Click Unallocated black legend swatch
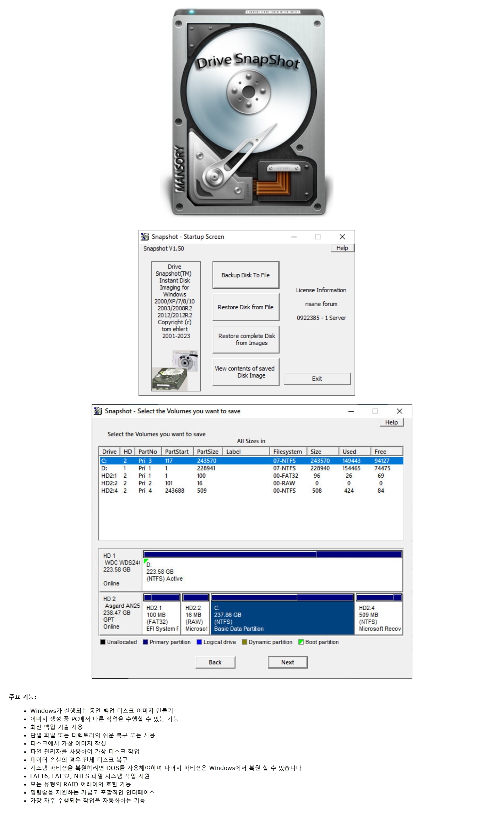The image size is (504, 813). click(x=103, y=642)
